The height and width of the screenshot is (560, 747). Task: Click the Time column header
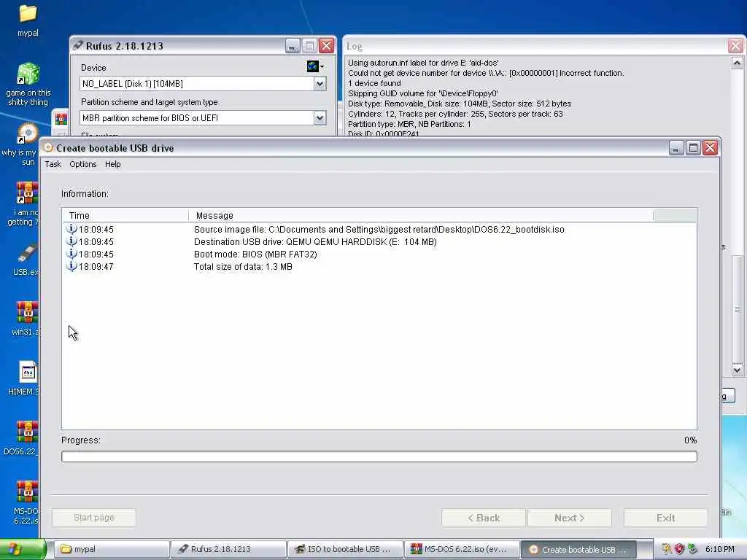coord(125,216)
